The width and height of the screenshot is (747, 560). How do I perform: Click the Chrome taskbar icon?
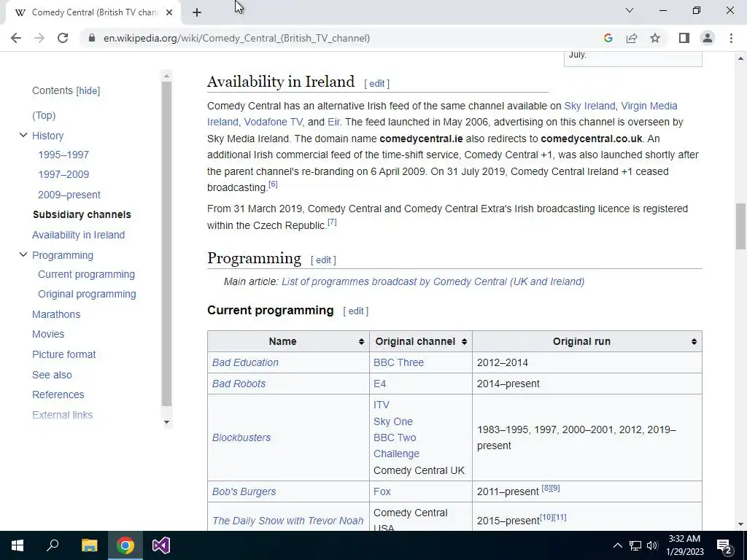point(125,545)
